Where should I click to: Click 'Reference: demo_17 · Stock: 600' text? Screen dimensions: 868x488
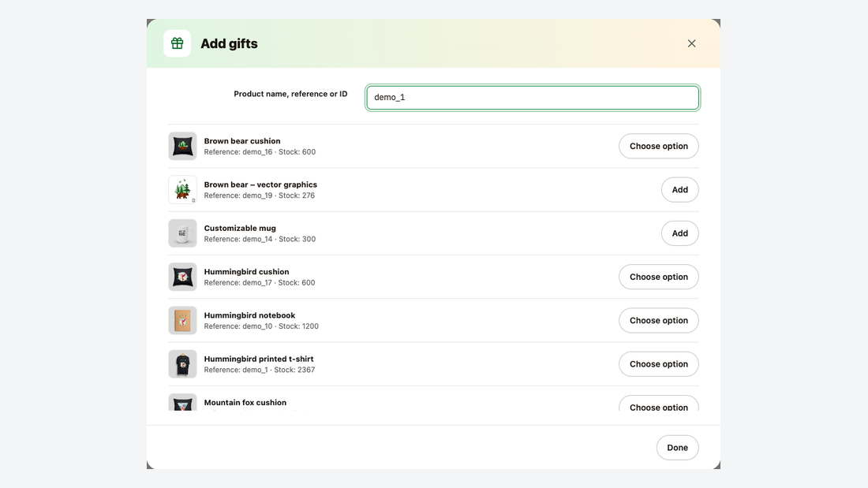click(259, 283)
